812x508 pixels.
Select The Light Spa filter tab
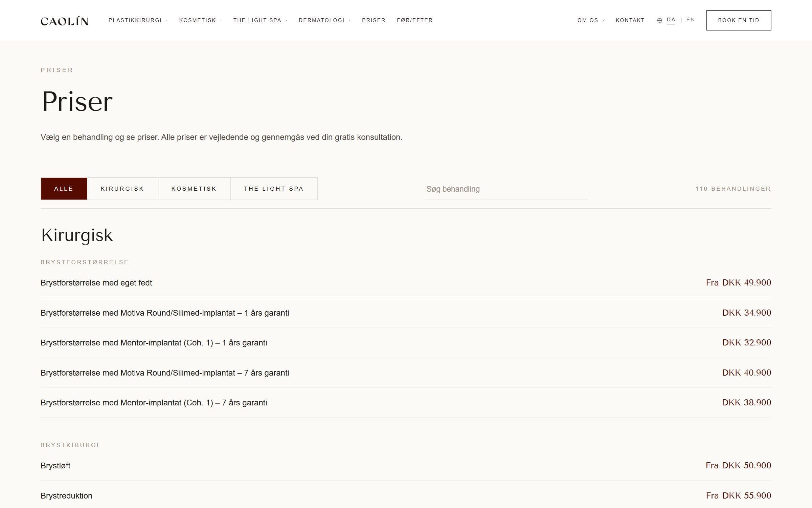click(x=274, y=189)
